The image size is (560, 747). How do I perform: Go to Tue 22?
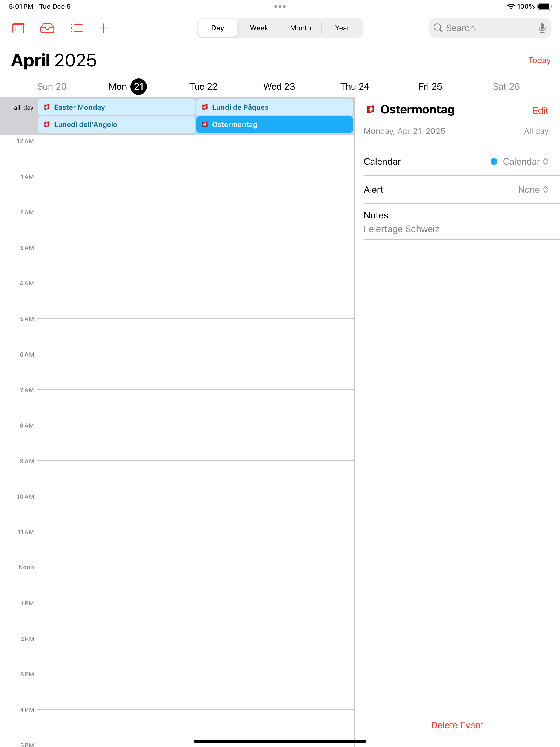(203, 86)
